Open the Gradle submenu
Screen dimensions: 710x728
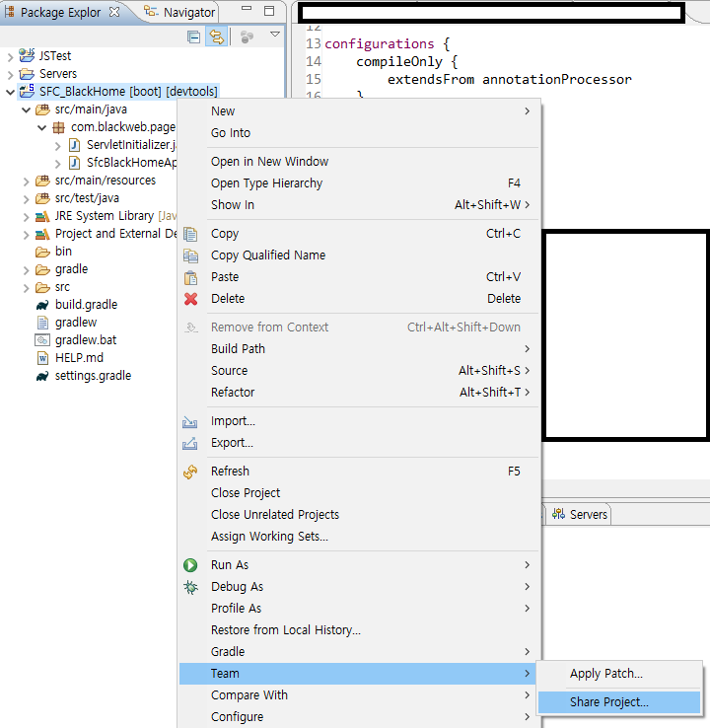pos(360,652)
